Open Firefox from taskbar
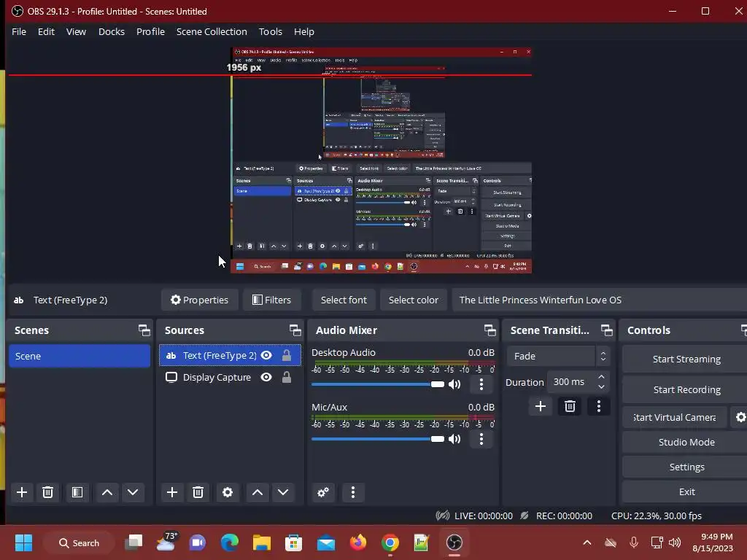Image resolution: width=747 pixels, height=560 pixels. point(357,542)
